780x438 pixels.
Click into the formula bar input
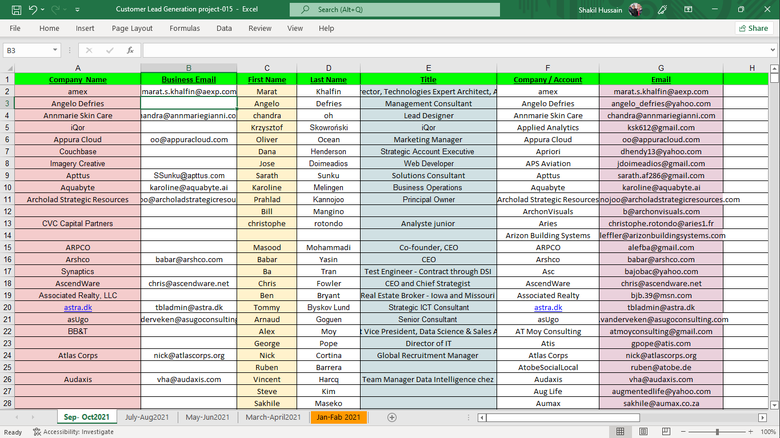point(455,50)
